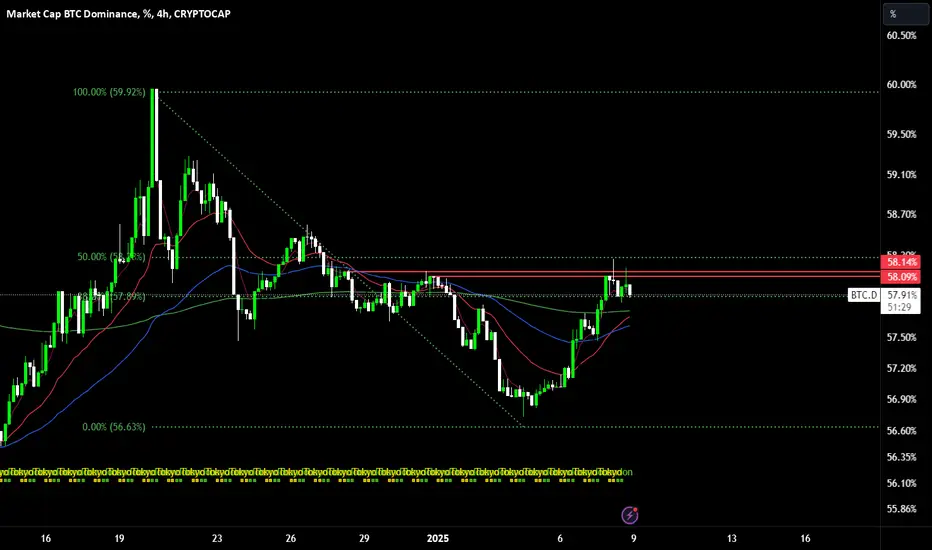This screenshot has width=932, height=550.
Task: Click the 59.10% price axis label
Action: pyautogui.click(x=901, y=175)
